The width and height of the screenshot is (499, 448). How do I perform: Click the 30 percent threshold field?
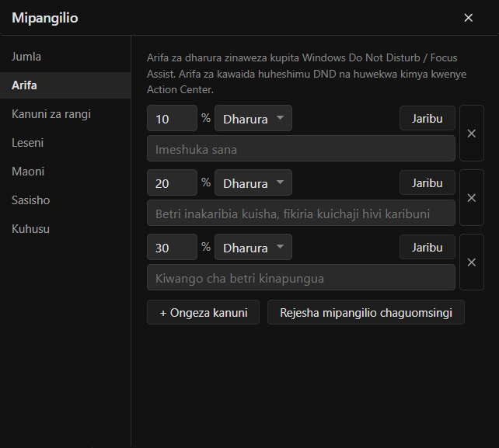pyautogui.click(x=173, y=247)
